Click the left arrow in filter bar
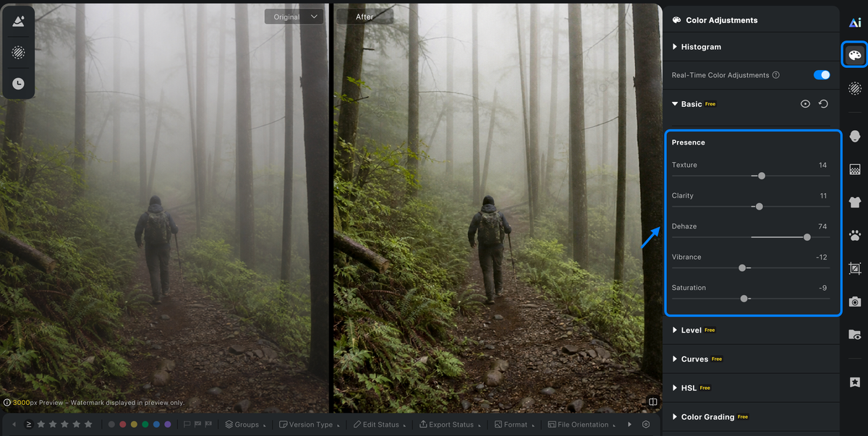The height and width of the screenshot is (436, 868). coord(14,424)
